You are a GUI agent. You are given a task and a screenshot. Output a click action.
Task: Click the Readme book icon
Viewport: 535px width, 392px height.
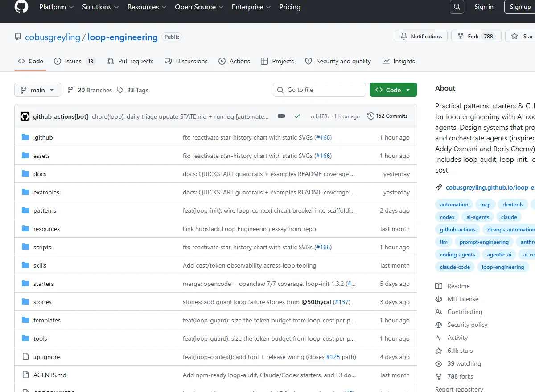[439, 286]
